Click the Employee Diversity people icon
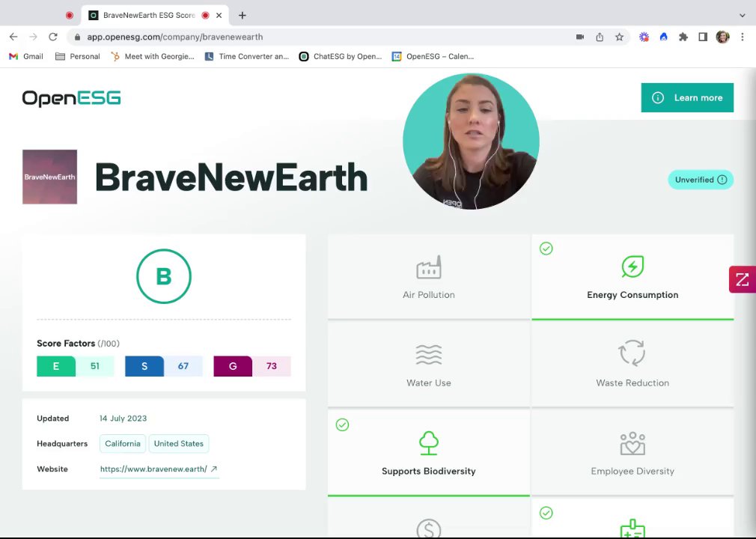756x539 pixels. point(632,443)
